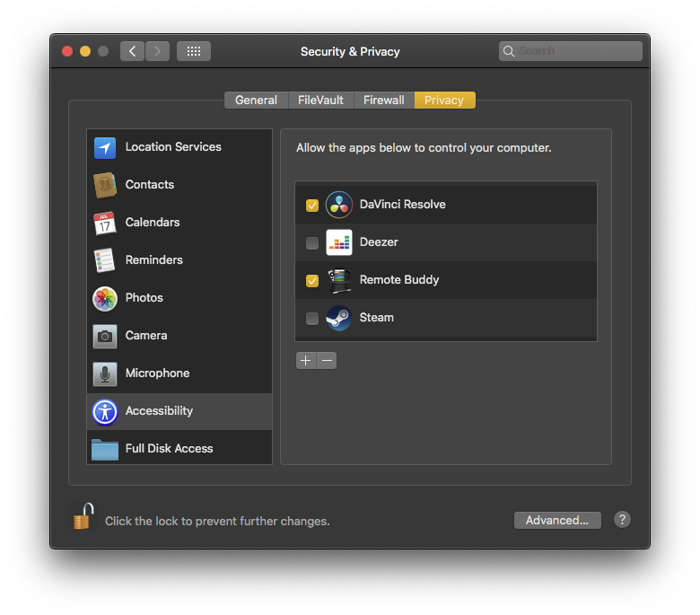Open the Advanced… settings button
Screen dimensions: 700x615
pyautogui.click(x=557, y=521)
